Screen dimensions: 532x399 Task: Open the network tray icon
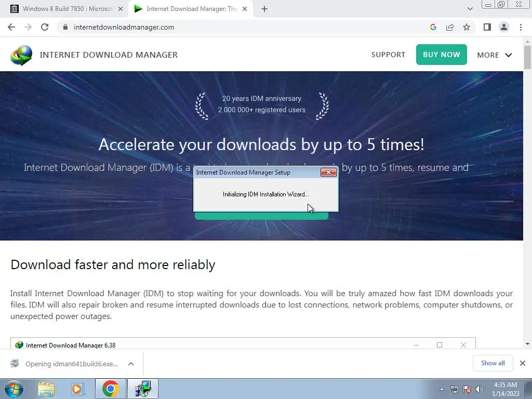tap(454, 389)
